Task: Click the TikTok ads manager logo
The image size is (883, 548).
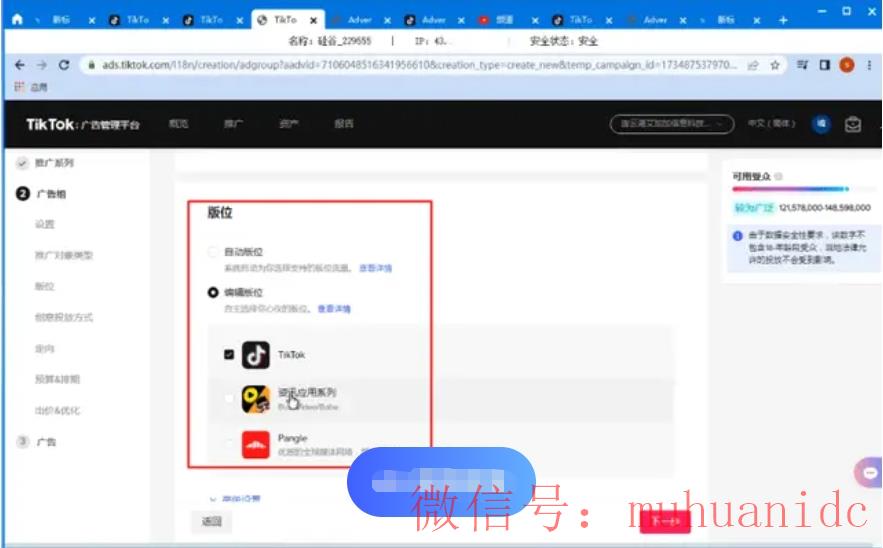Action: click(83, 124)
